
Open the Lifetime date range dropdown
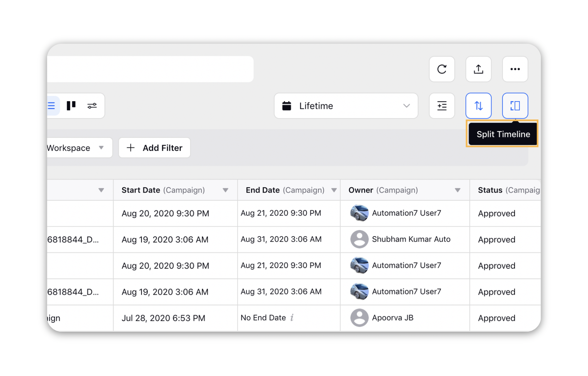346,106
